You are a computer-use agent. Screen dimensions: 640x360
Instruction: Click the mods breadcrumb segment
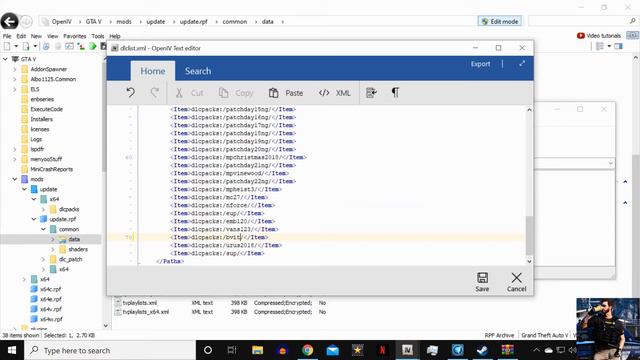tap(124, 22)
